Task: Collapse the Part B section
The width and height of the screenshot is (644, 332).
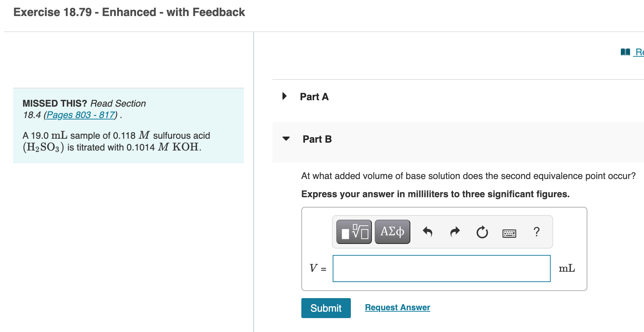Action: (286, 139)
